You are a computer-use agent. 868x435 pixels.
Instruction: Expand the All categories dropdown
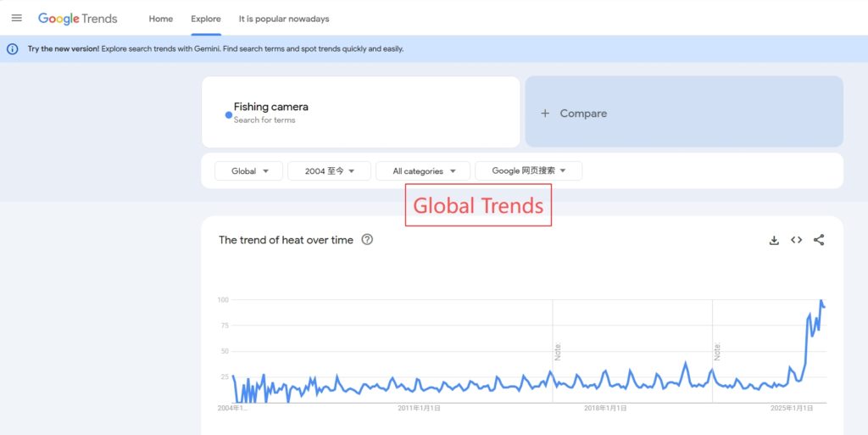(x=423, y=171)
